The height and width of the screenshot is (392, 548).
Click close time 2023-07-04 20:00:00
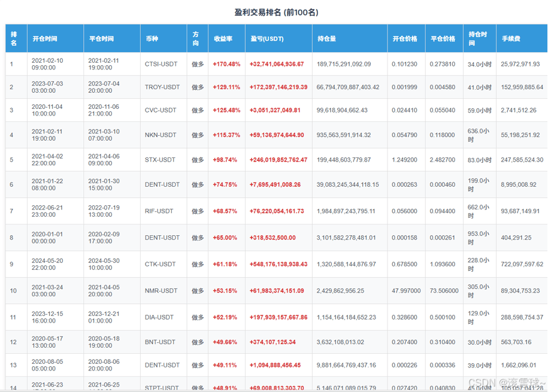point(104,87)
